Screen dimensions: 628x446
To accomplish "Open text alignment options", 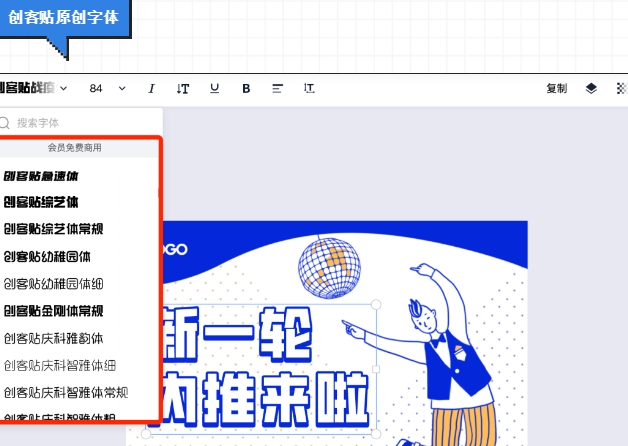I will pyautogui.click(x=278, y=88).
